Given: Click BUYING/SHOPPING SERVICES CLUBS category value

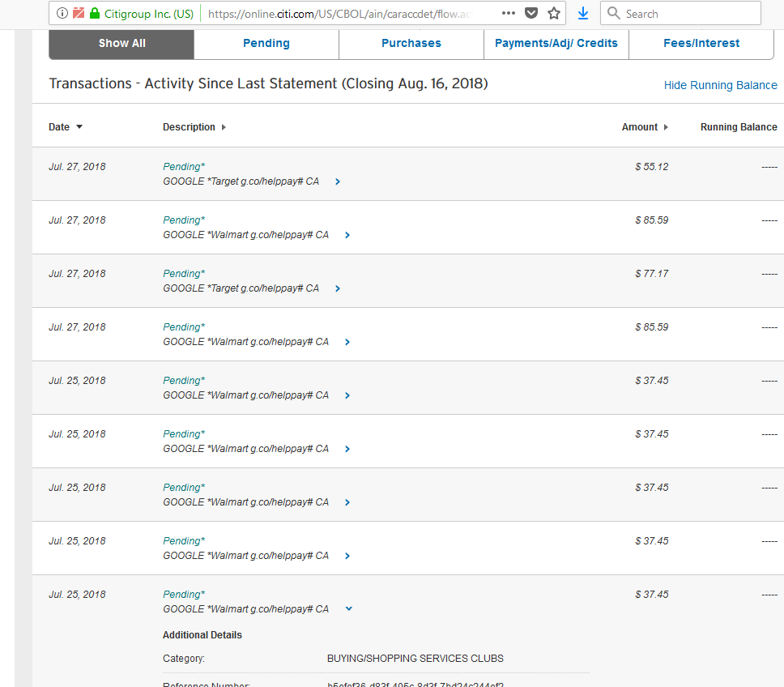Looking at the screenshot, I should (x=415, y=659).
